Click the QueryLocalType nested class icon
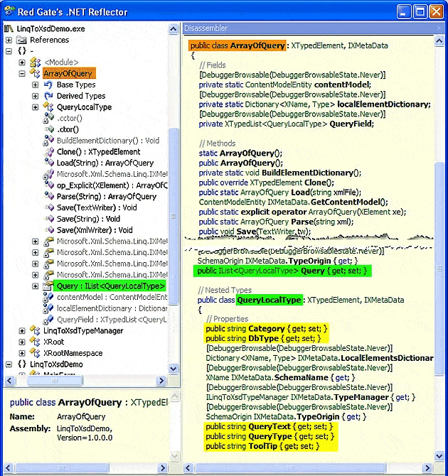448x476 pixels. pyautogui.click(x=48, y=107)
